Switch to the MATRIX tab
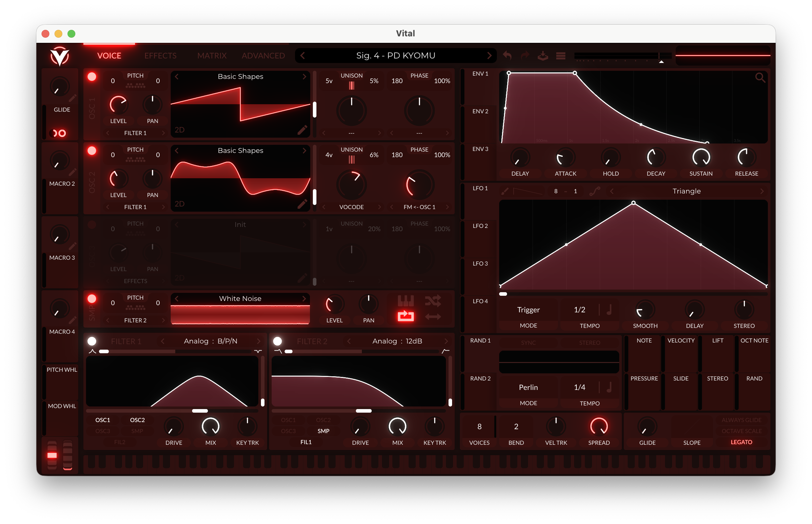This screenshot has height=524, width=812. (212, 56)
